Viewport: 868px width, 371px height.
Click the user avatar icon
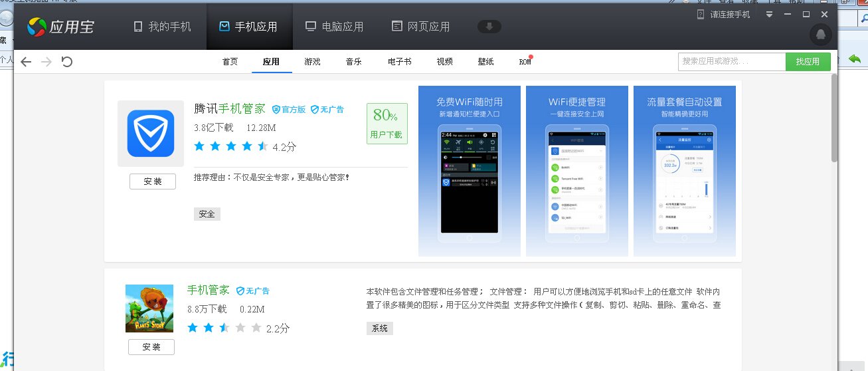pyautogui.click(x=821, y=35)
